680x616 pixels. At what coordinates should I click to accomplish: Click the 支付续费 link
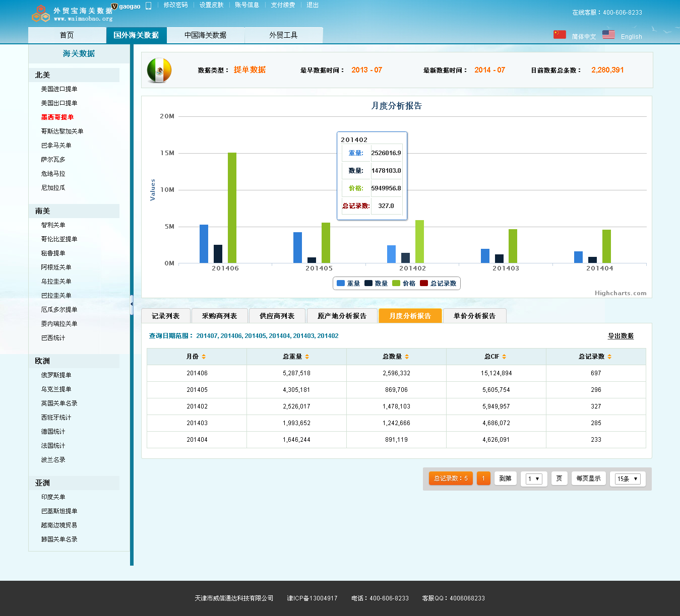pyautogui.click(x=283, y=5)
